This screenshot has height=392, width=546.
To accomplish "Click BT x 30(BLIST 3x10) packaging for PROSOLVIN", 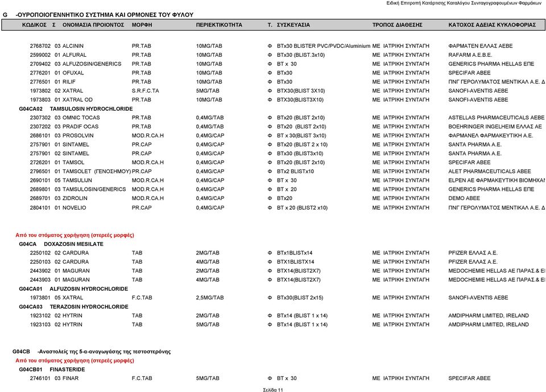I will click(x=301, y=136).
